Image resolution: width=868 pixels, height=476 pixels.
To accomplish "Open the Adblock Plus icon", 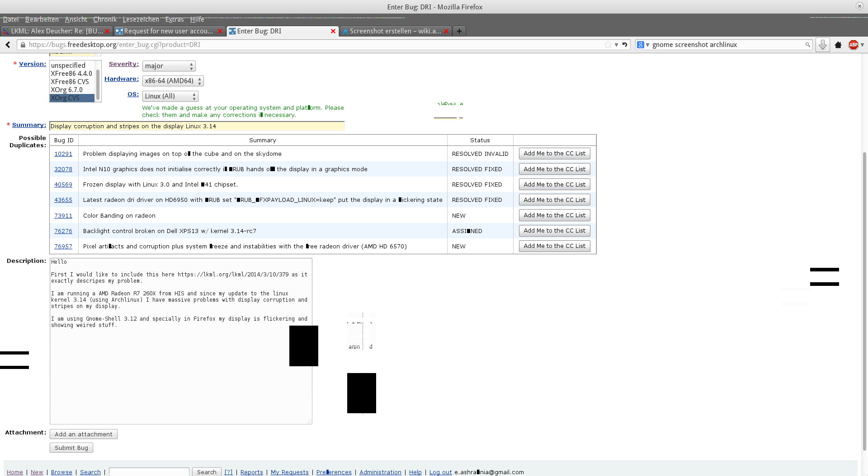I will tap(853, 45).
